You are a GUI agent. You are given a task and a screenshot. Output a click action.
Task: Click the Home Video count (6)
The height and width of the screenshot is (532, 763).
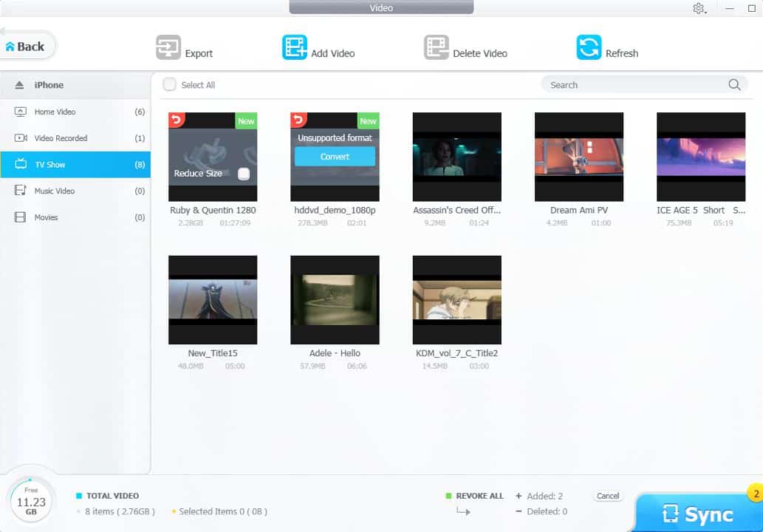point(140,112)
